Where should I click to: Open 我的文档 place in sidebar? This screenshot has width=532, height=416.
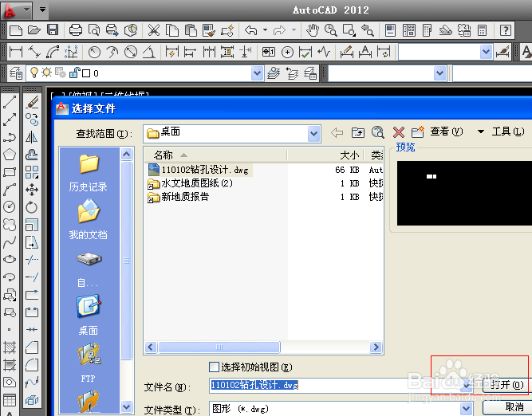89,220
